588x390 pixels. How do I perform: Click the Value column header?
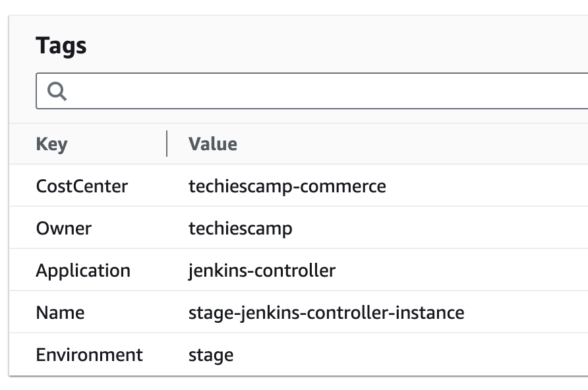click(x=212, y=144)
